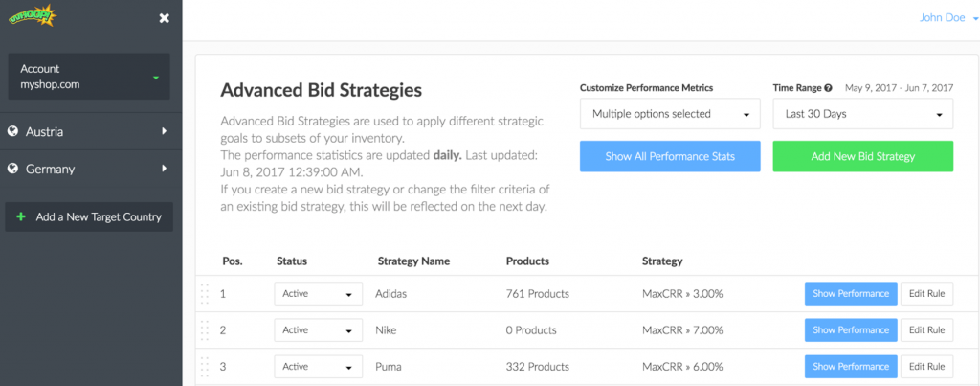Click the globe icon next to Germany

click(11, 169)
